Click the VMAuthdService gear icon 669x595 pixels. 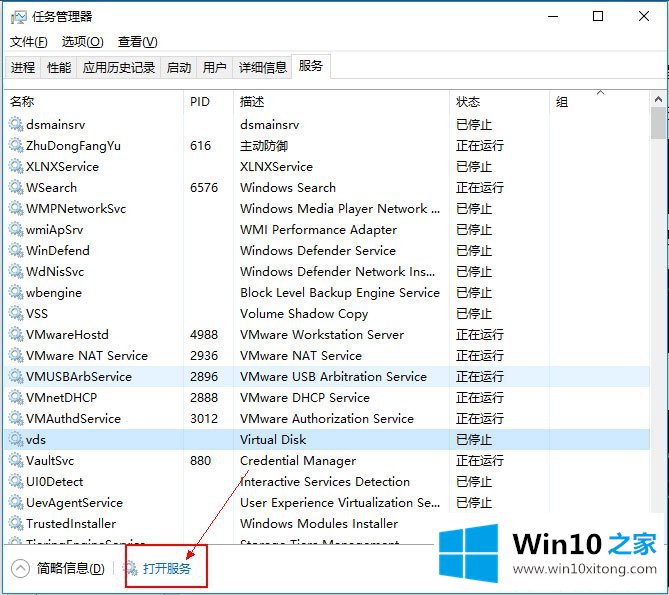click(16, 418)
